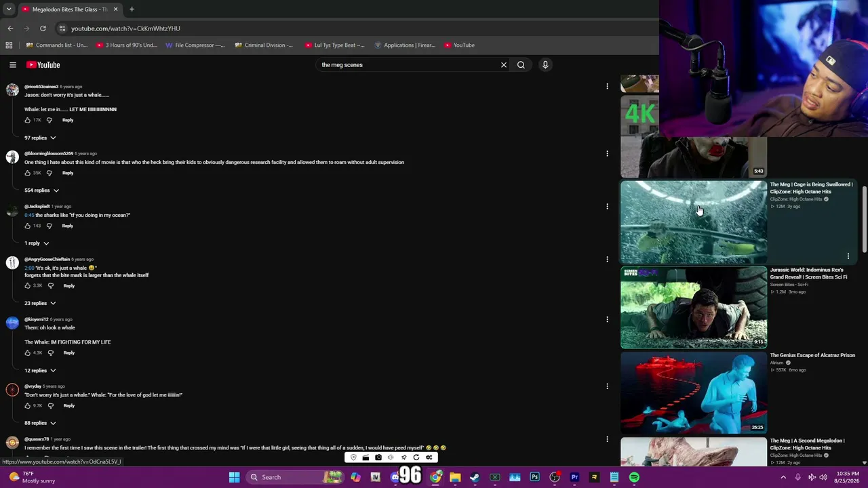Focus the YouTube search field
This screenshot has height=488, width=868.
(x=407, y=65)
